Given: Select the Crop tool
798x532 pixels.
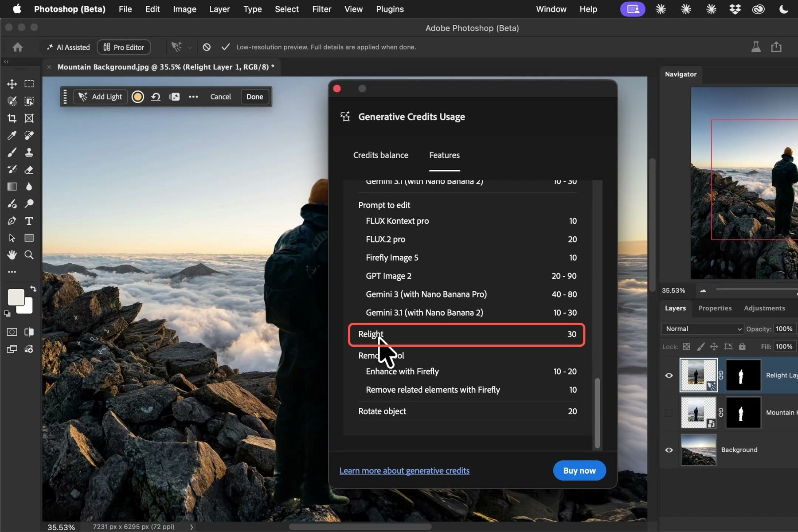Looking at the screenshot, I should point(12,118).
